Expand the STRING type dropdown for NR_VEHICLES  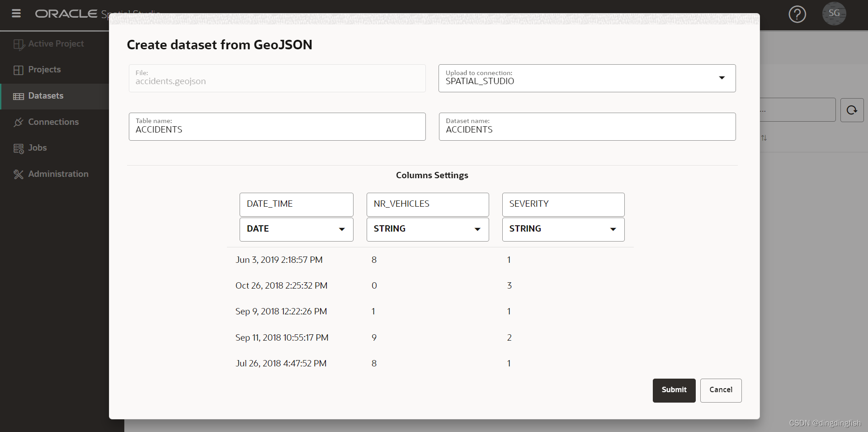tap(427, 229)
